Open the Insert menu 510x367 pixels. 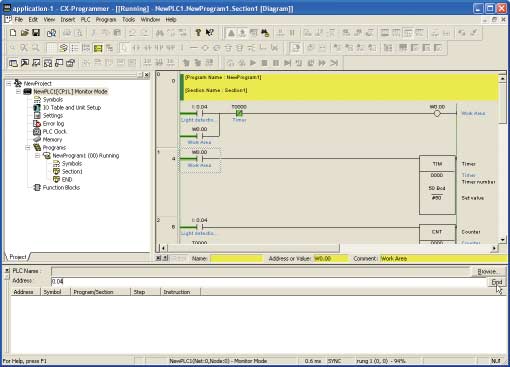[68, 20]
